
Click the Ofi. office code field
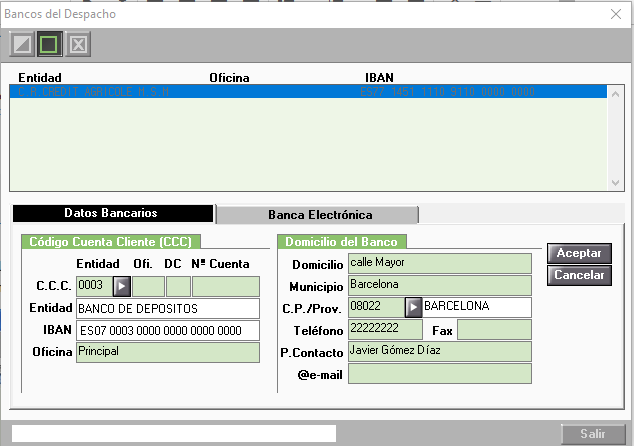[x=148, y=286]
